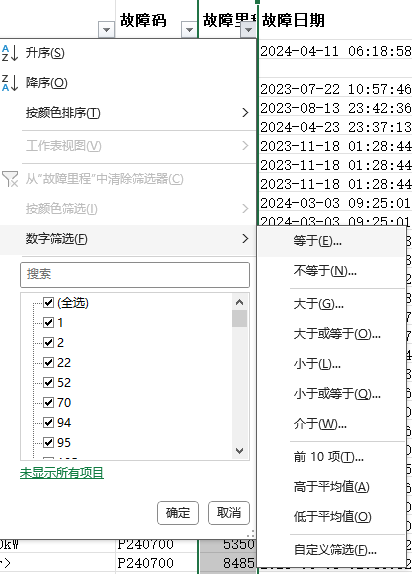The image size is (412, 574).
Task: Click the 未显示所有项目 link
Action: pos(62,473)
